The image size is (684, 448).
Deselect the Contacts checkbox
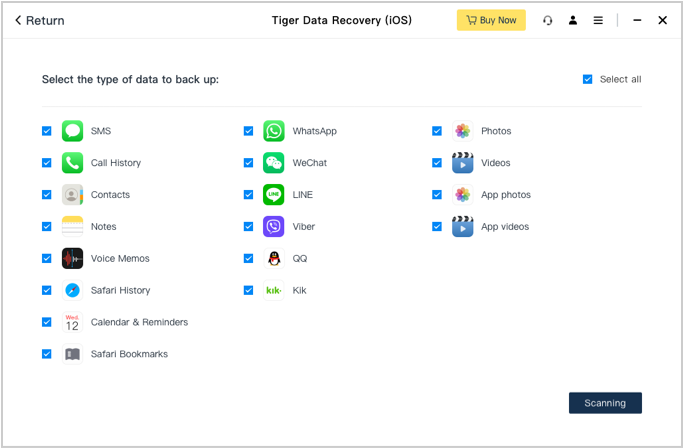(47, 195)
